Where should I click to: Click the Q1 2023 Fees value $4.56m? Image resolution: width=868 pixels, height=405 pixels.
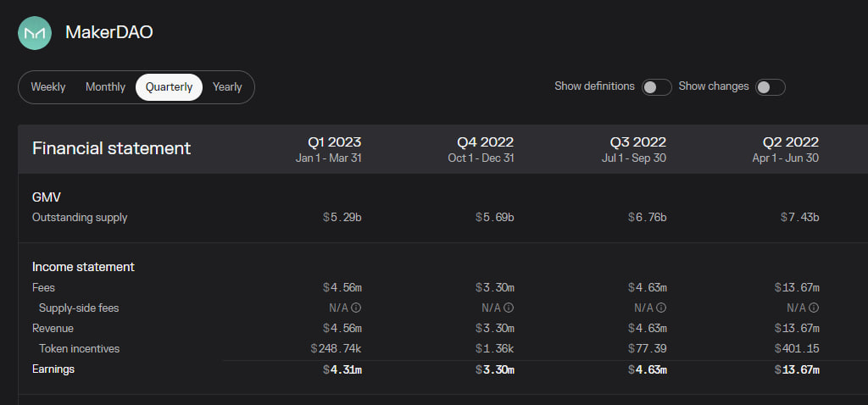[342, 288]
